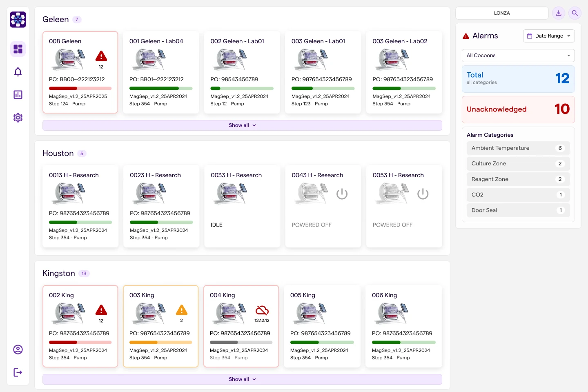Click the Unacknowledged alarms card
588x392 pixels.
click(518, 109)
